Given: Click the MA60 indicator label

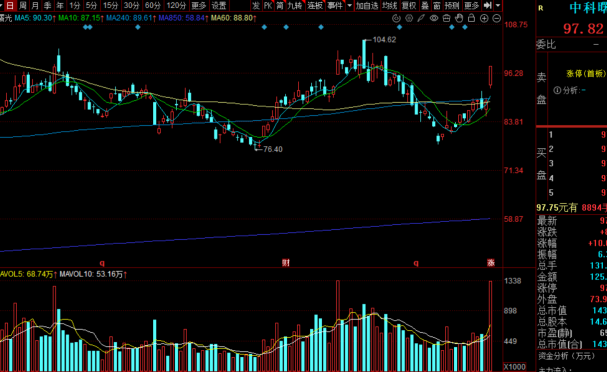Looking at the screenshot, I should [233, 18].
